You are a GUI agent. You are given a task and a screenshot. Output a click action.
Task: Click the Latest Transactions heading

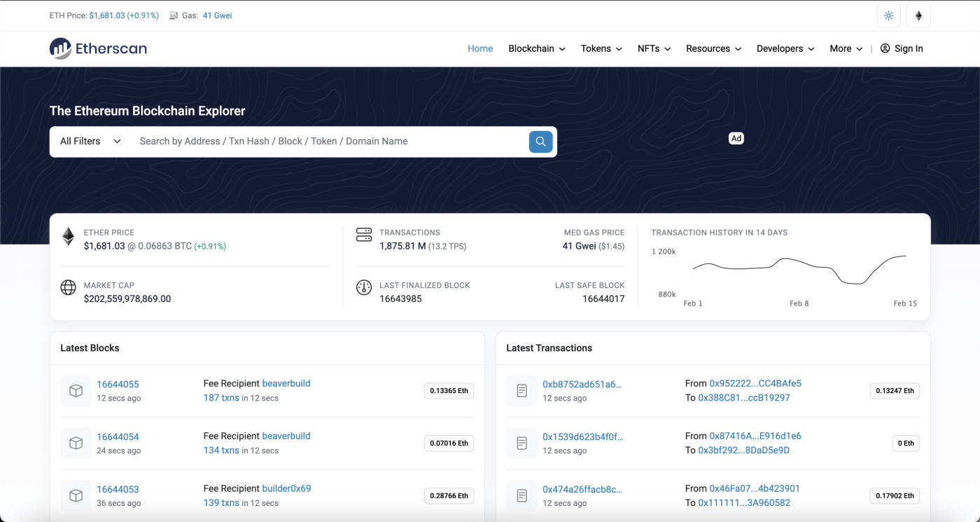click(x=549, y=348)
